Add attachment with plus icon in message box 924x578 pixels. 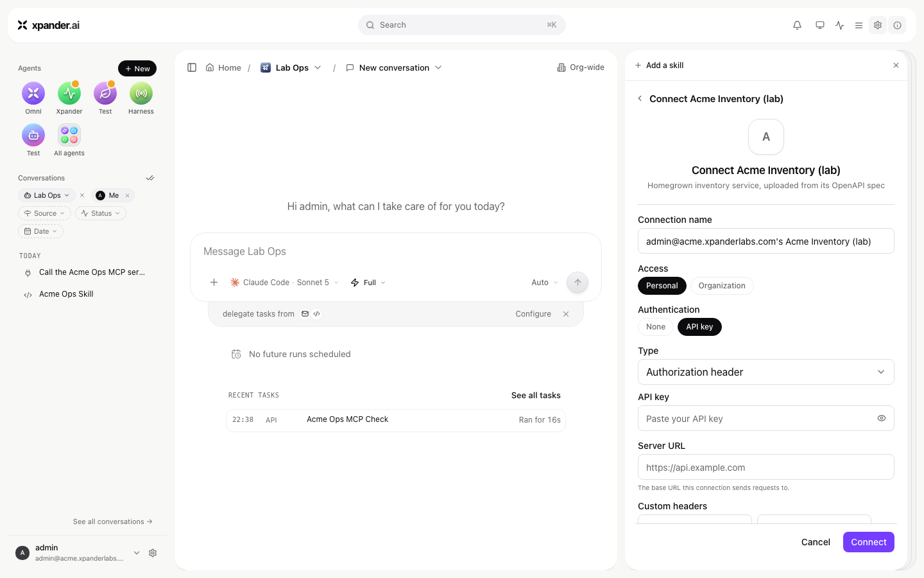pos(214,283)
